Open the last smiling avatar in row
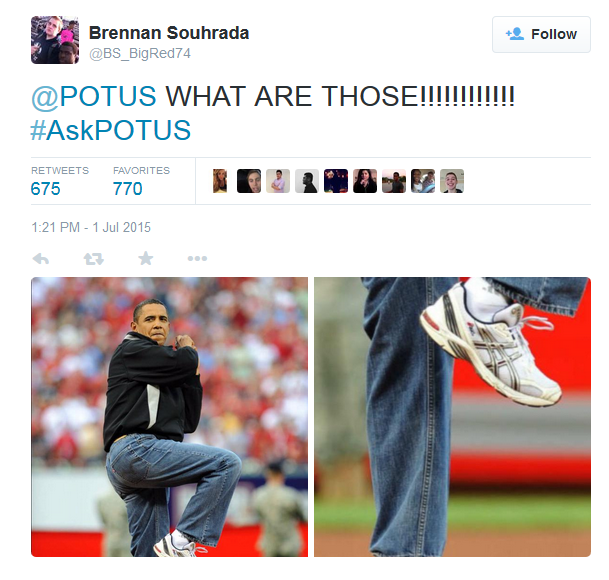The image size is (609, 580). pyautogui.click(x=452, y=181)
